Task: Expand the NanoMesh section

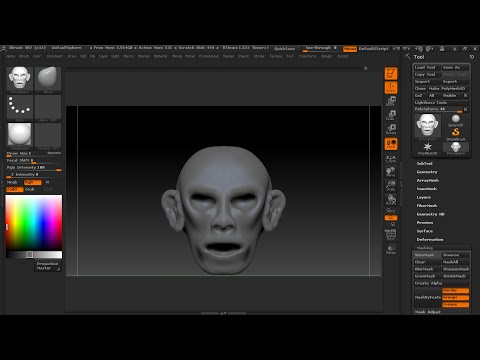Action: coord(427,189)
